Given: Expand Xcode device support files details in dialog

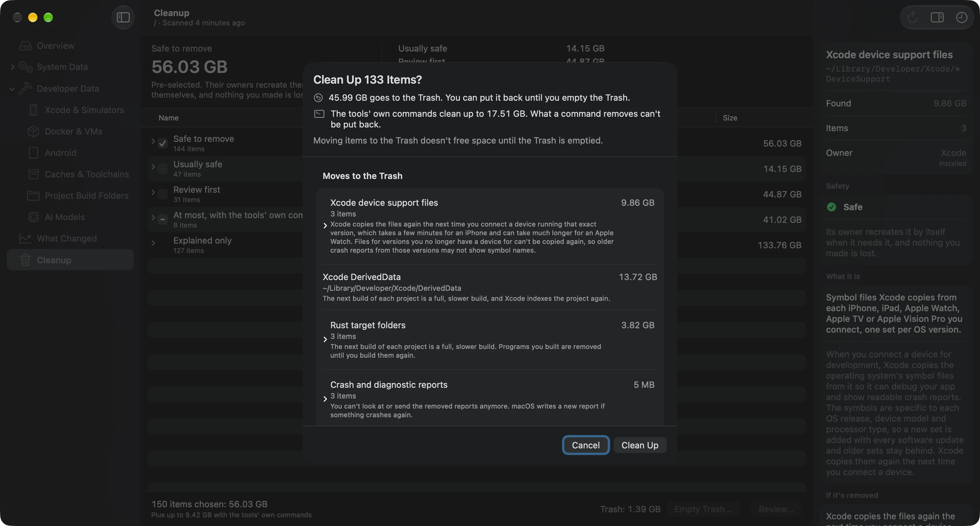Looking at the screenshot, I should pyautogui.click(x=325, y=226).
